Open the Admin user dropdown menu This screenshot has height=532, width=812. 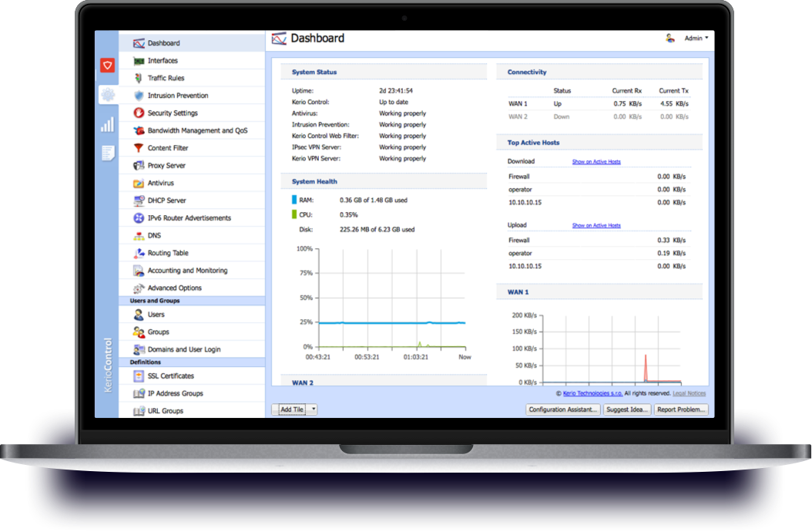(x=696, y=38)
